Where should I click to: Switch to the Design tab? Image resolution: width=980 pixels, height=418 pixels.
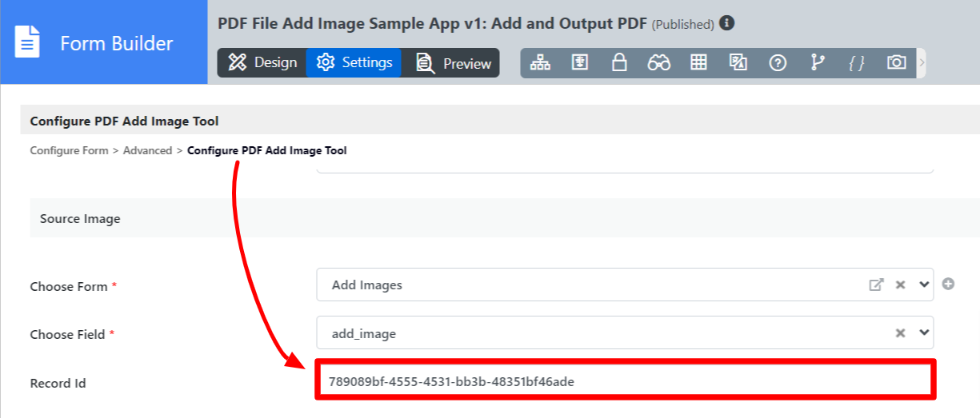(x=262, y=62)
